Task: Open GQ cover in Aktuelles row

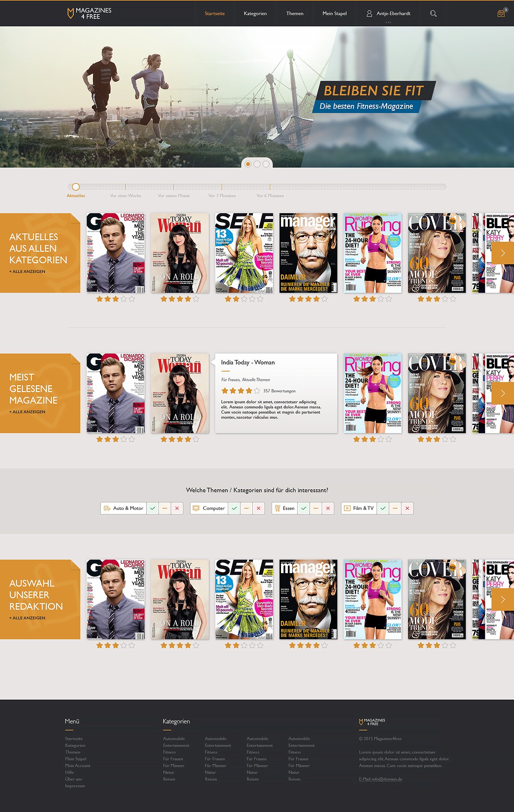Action: [x=116, y=253]
